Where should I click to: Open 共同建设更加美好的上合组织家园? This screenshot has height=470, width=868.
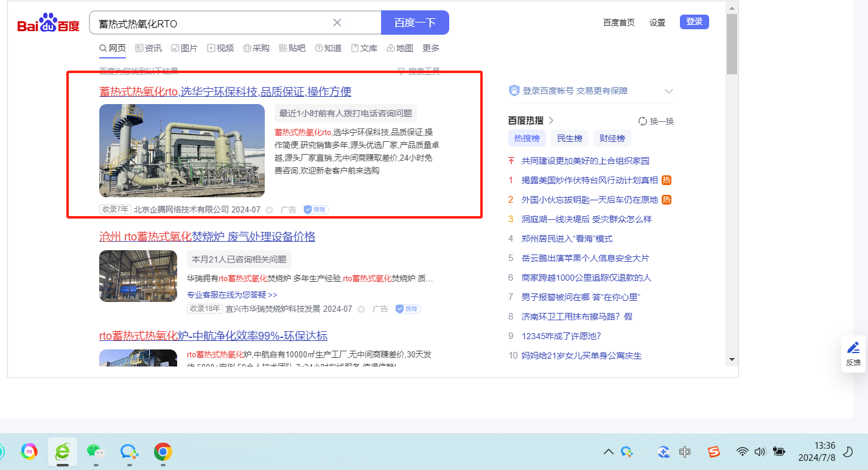coord(586,161)
